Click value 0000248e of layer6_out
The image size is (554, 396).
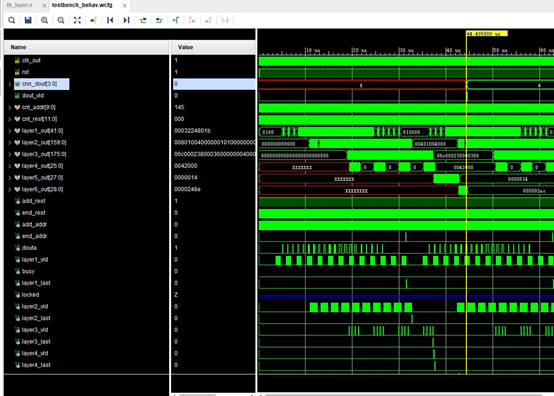point(187,189)
